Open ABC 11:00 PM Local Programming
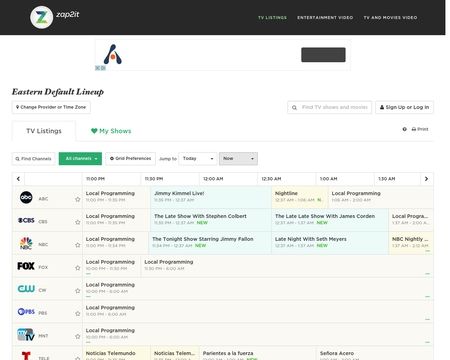The width and height of the screenshot is (450, 360). [x=116, y=197]
